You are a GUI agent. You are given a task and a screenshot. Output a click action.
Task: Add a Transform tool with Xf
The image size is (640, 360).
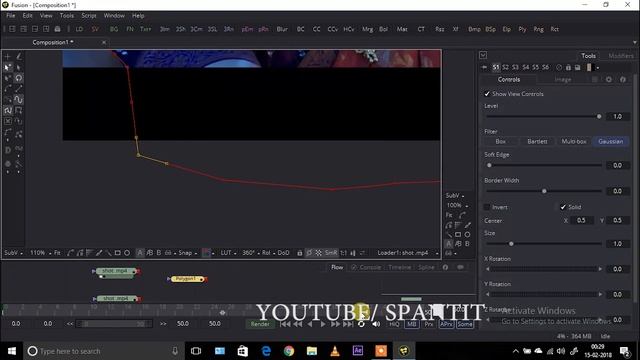[456, 29]
